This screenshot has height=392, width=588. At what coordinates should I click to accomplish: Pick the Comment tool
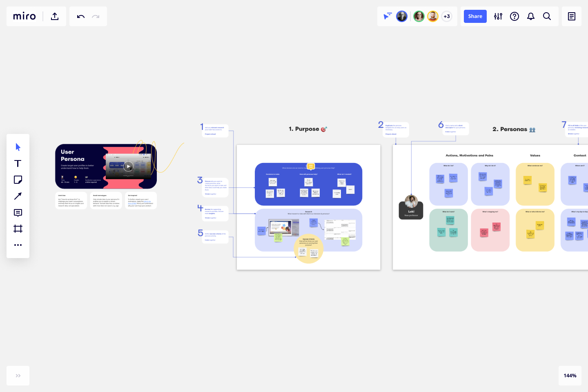pos(18,212)
